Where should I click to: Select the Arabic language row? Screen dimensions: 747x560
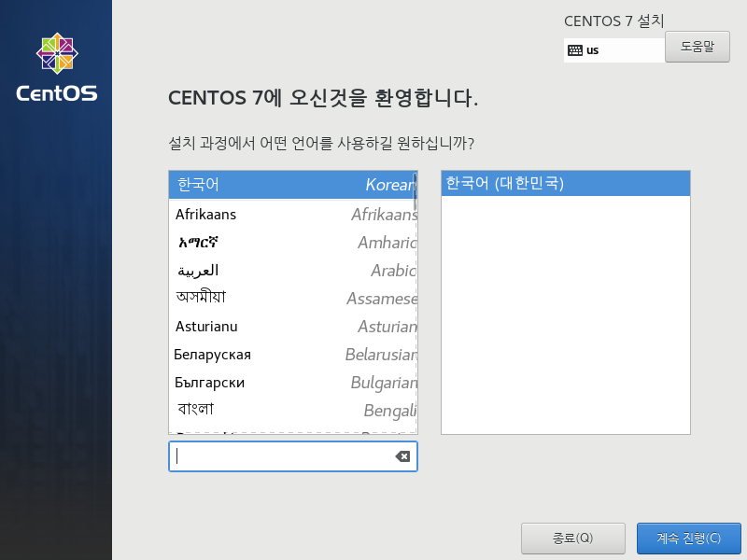coord(293,271)
